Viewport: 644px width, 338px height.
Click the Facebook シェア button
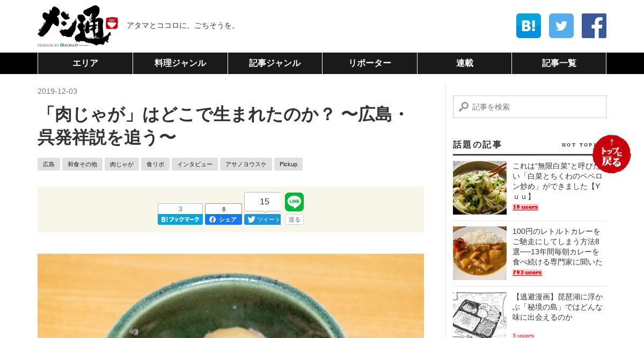[223, 219]
